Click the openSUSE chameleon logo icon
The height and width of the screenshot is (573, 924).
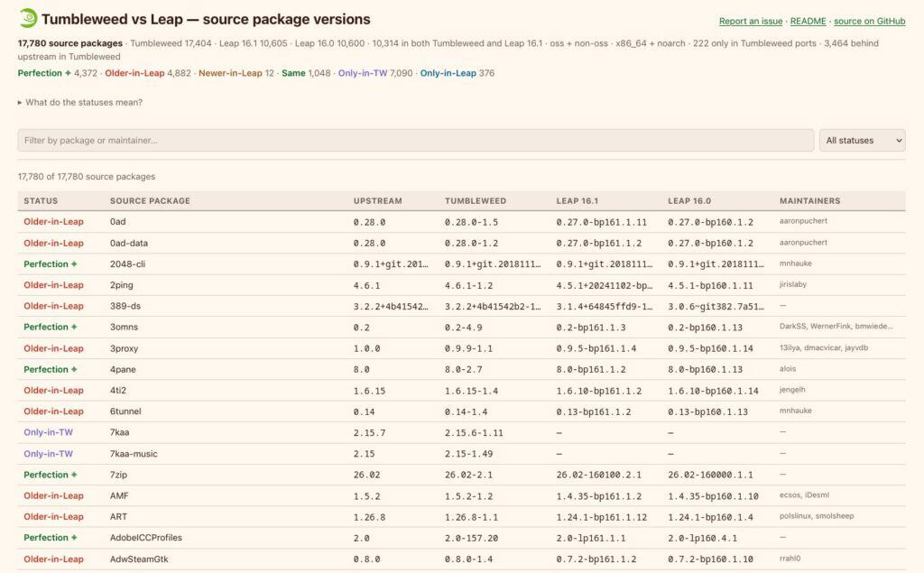pos(28,19)
